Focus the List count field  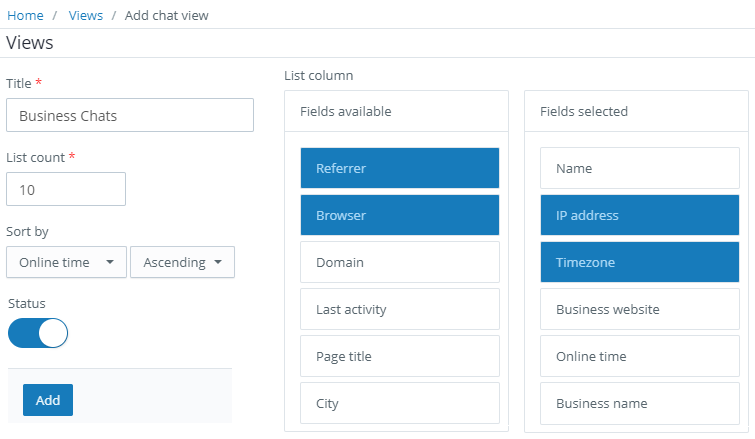point(66,189)
